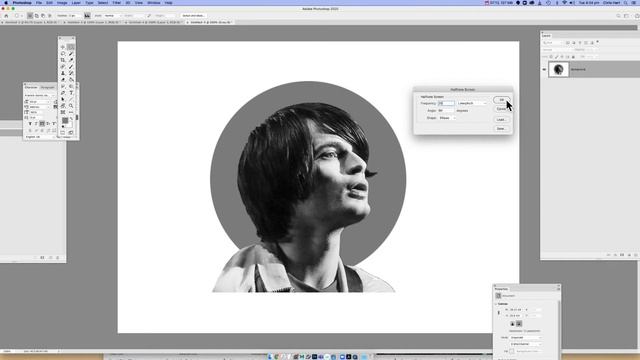Open Spotlight search in macOS menu bar

tap(626, 2)
